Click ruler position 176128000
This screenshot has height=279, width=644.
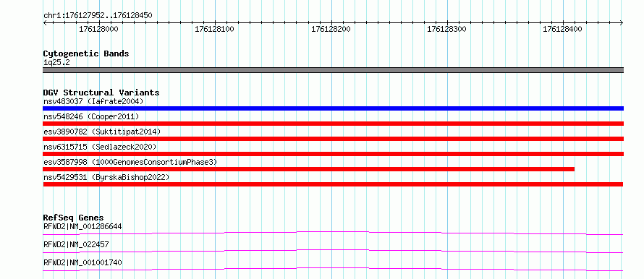tap(98, 29)
